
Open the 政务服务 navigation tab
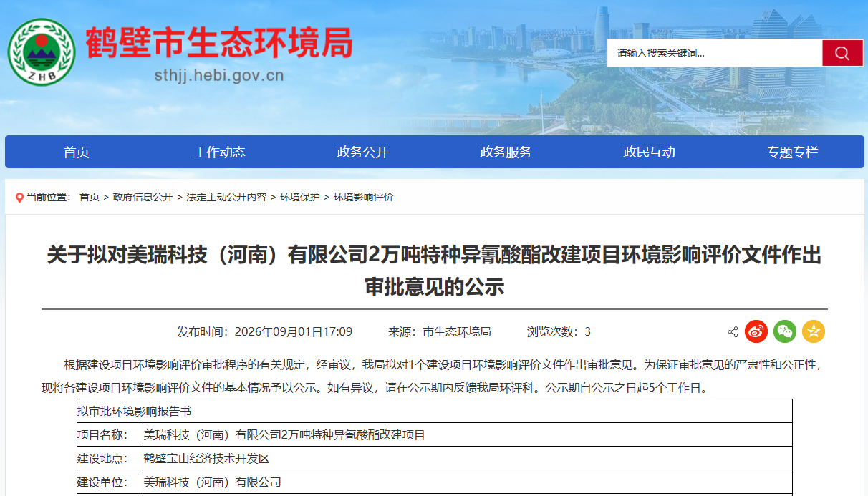click(506, 152)
